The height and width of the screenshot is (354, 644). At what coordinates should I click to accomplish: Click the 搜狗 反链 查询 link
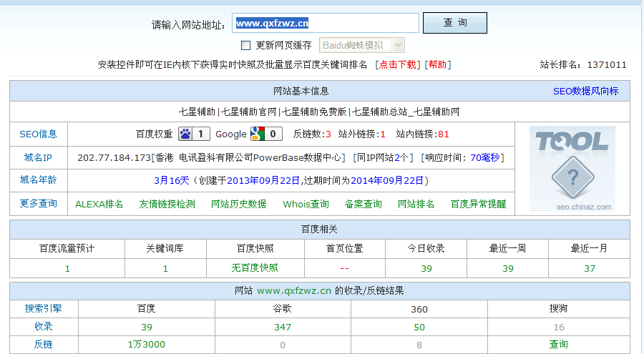pos(559,344)
